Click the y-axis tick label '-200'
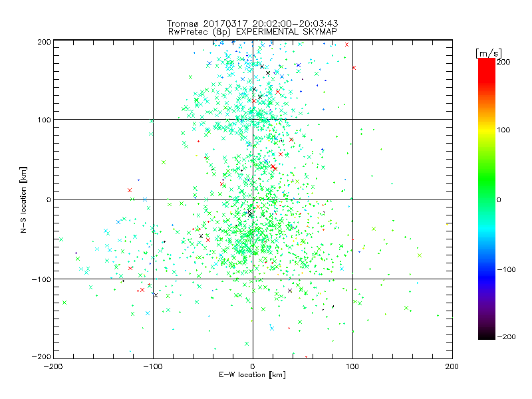The height and width of the screenshot is (399, 532). coord(41,356)
